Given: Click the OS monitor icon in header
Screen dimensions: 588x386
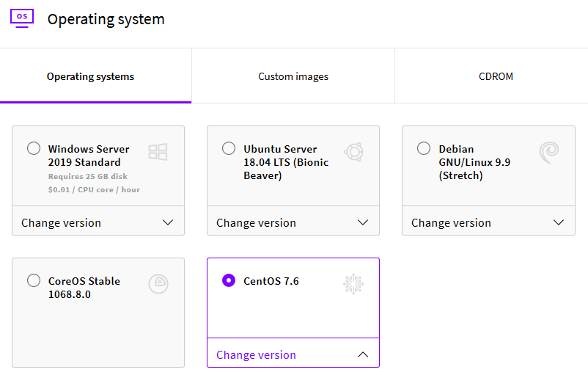Looking at the screenshot, I should (22, 18).
